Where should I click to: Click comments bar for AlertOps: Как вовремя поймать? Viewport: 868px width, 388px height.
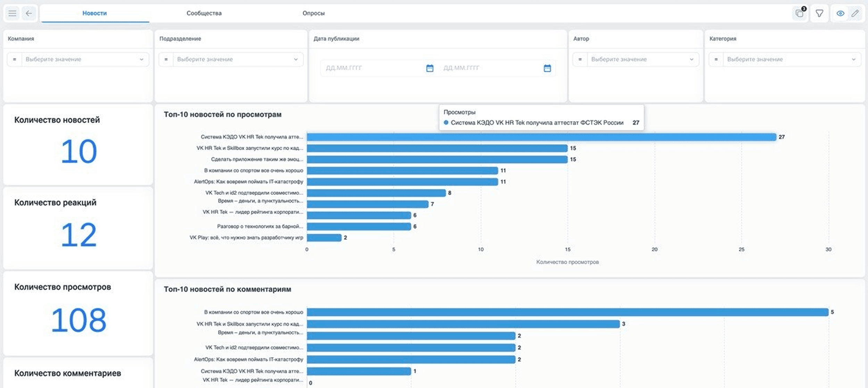point(411,360)
